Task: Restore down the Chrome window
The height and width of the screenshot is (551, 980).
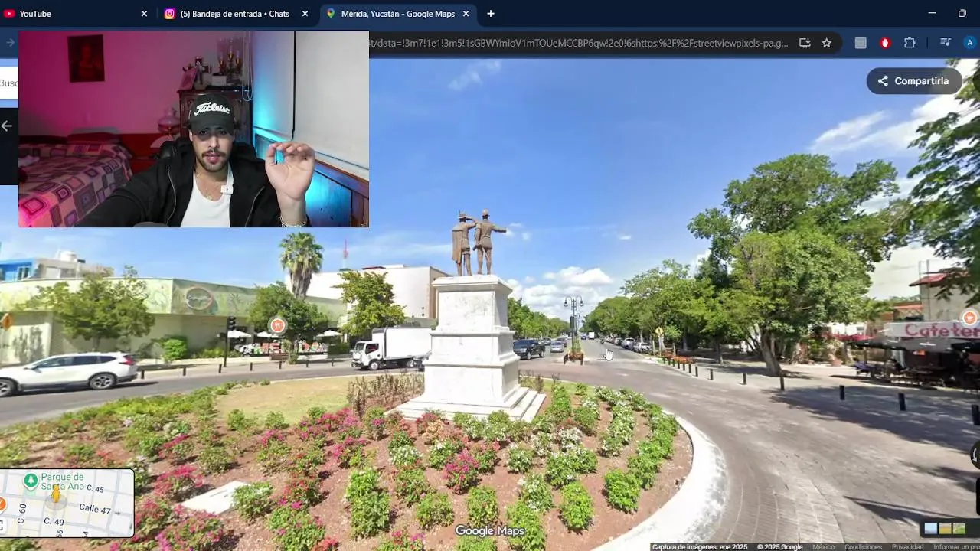Action: pyautogui.click(x=962, y=14)
